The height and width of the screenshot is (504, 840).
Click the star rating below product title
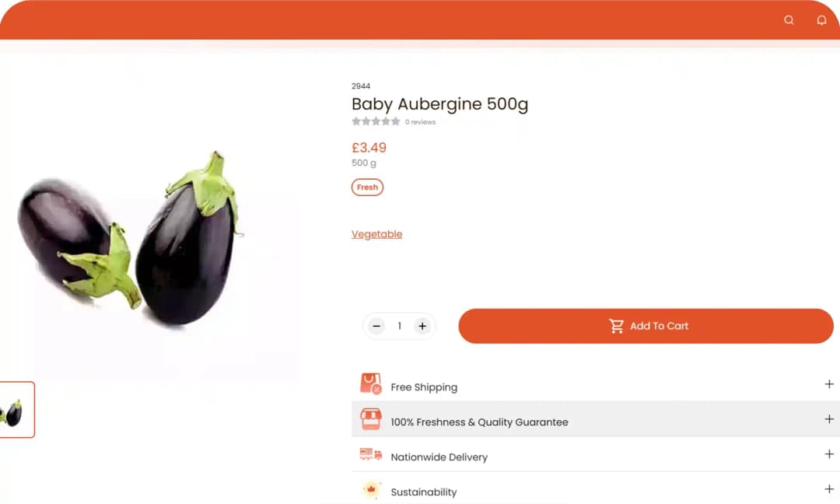(376, 121)
